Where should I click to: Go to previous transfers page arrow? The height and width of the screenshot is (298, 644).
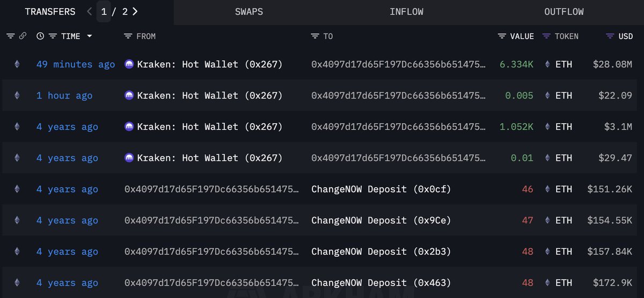tap(90, 11)
